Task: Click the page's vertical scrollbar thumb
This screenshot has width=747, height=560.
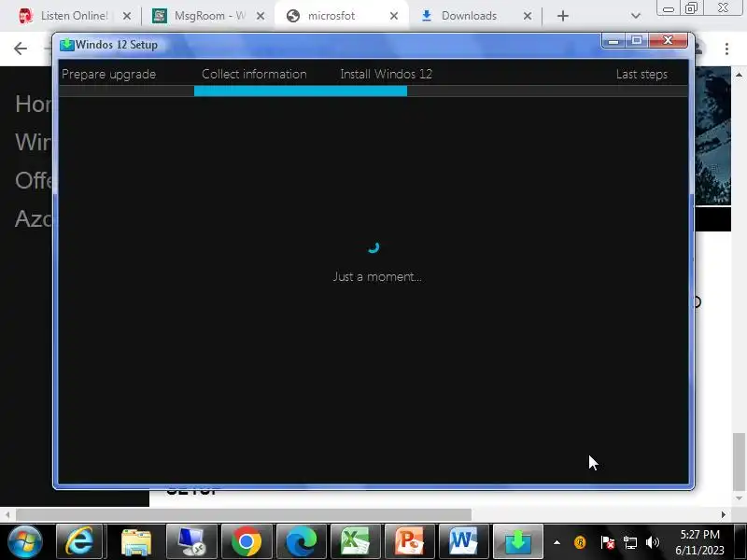Action: click(739, 461)
